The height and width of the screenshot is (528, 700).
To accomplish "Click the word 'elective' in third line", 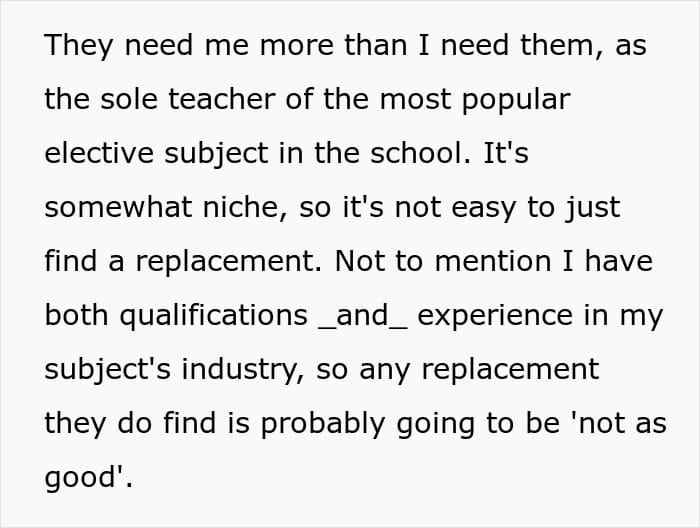I will 99,153.
